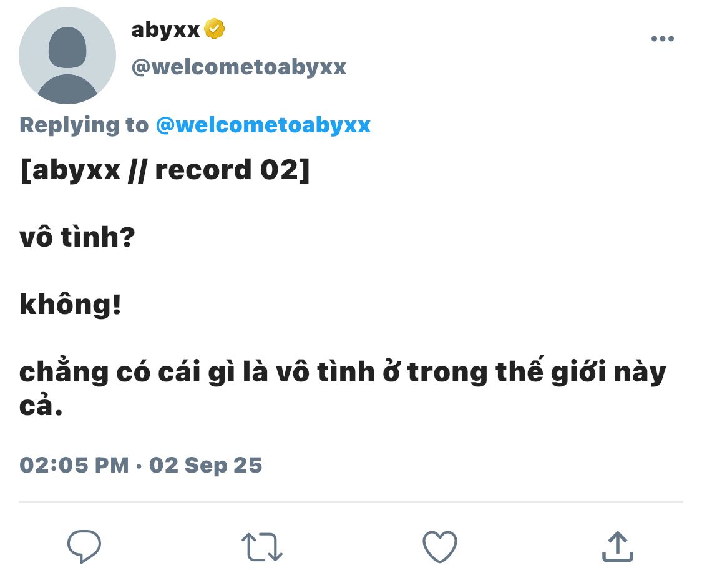Retweet this post with the arrows icon
This screenshot has width=702, height=588.
coord(262,547)
